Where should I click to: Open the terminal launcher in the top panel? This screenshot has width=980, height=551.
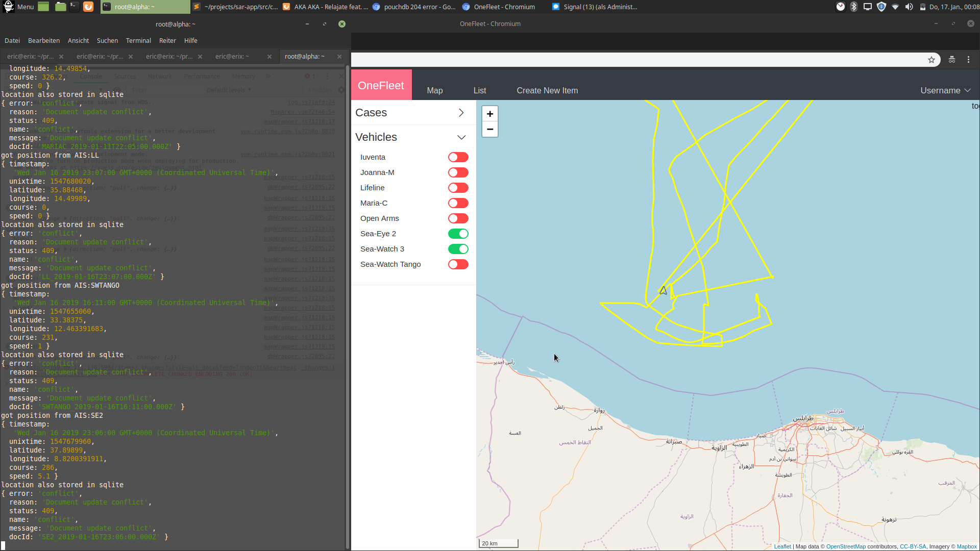(x=75, y=7)
